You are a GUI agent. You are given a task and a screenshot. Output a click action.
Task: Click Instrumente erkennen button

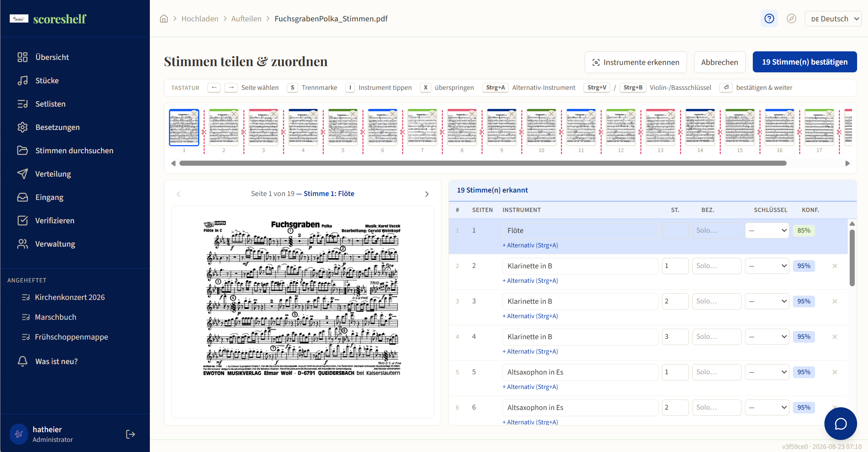[636, 62]
